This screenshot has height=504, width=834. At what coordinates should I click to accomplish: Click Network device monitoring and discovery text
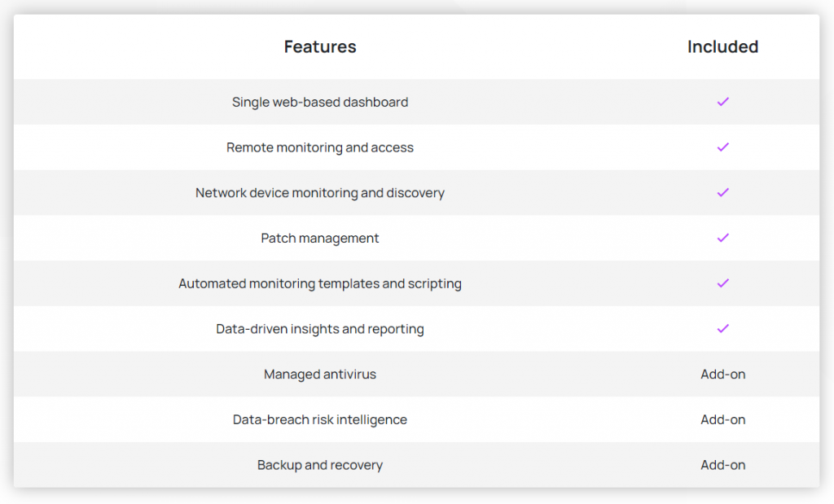(x=320, y=193)
